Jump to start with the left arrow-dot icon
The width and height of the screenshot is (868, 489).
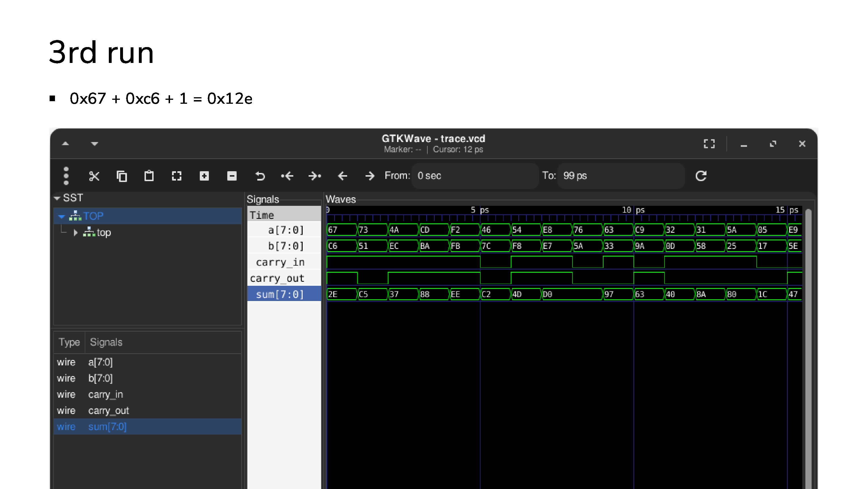(287, 176)
